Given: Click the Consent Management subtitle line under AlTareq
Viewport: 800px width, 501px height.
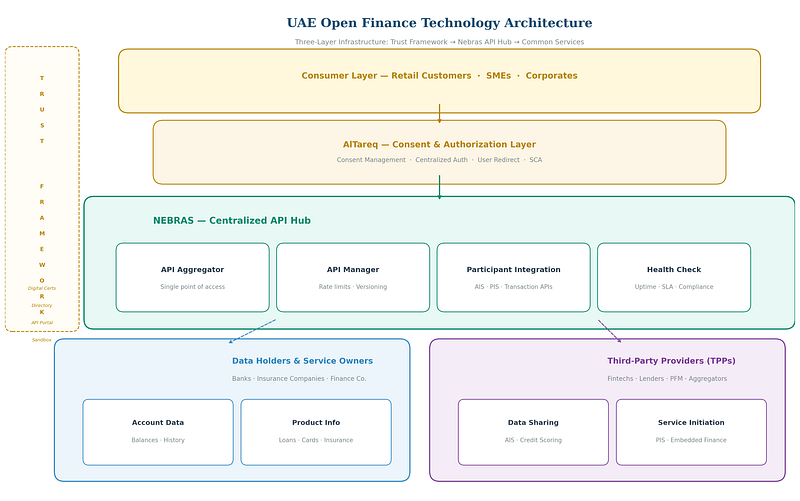Looking at the screenshot, I should (439, 160).
